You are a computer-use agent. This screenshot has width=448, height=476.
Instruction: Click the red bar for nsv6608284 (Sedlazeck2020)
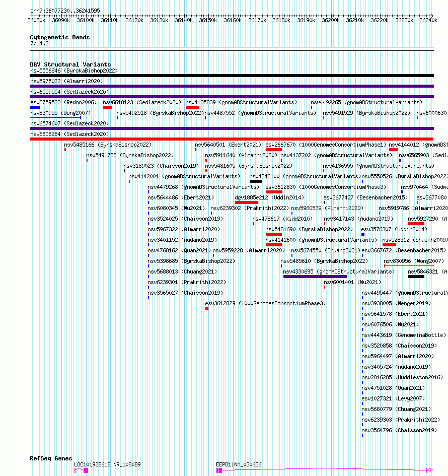[232, 139]
